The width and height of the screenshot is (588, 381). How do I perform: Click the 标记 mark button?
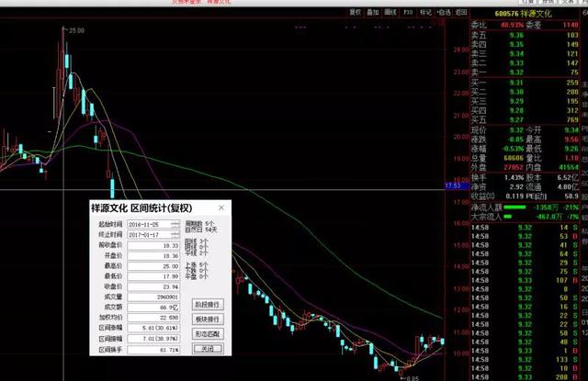tap(424, 13)
